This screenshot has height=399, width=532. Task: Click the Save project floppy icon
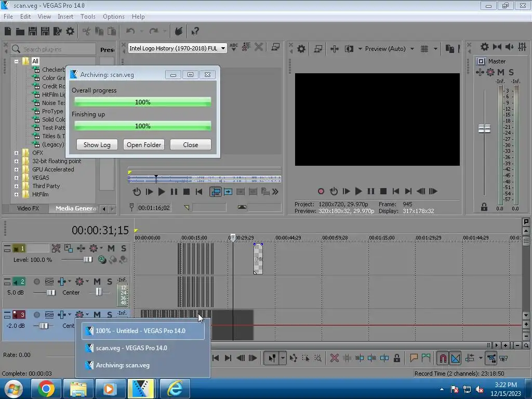click(33, 31)
